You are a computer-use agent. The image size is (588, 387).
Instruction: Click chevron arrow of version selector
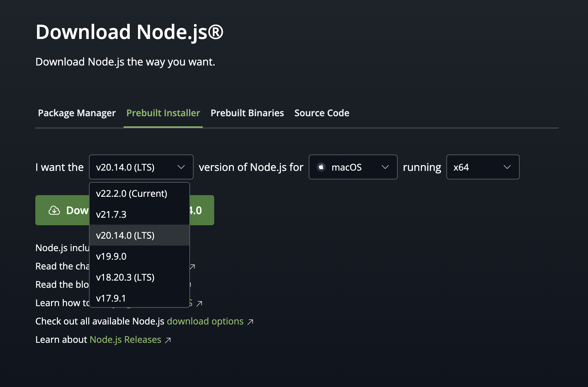pos(181,167)
